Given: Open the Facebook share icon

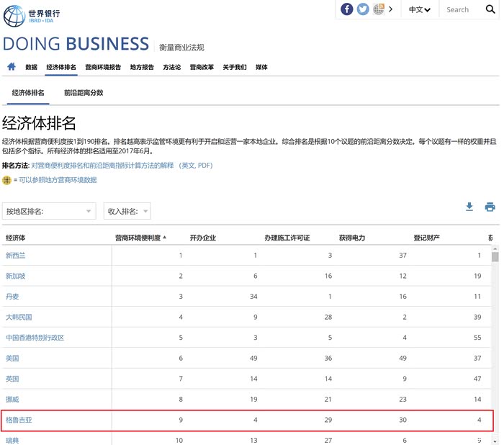Looking at the screenshot, I should 346,9.
